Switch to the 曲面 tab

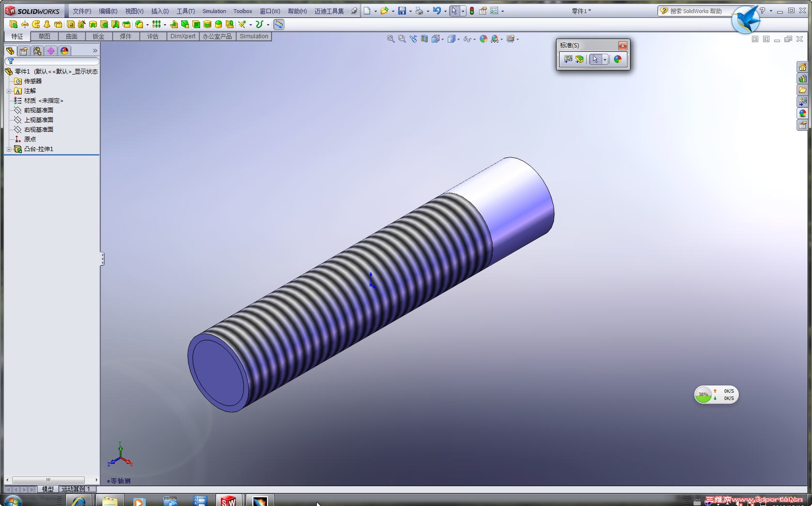point(72,36)
